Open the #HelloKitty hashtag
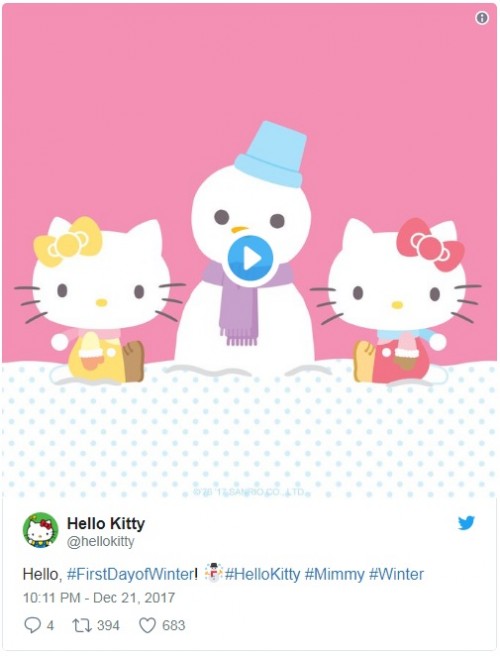The width and height of the screenshot is (500, 656). point(262,574)
